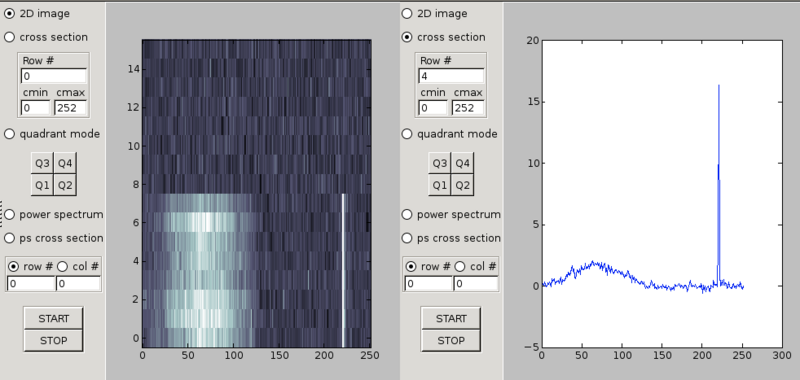Click Q2 quadrant button in left panel

point(65,185)
